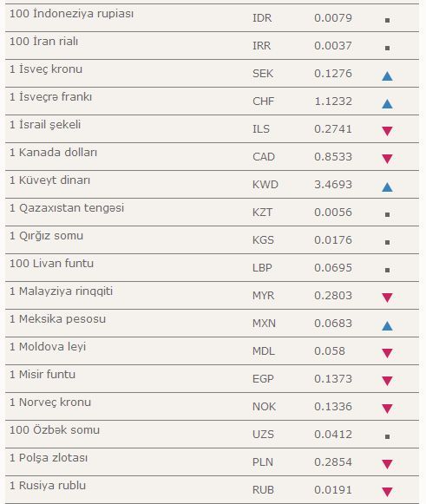Click the LBP currency code

(x=262, y=267)
